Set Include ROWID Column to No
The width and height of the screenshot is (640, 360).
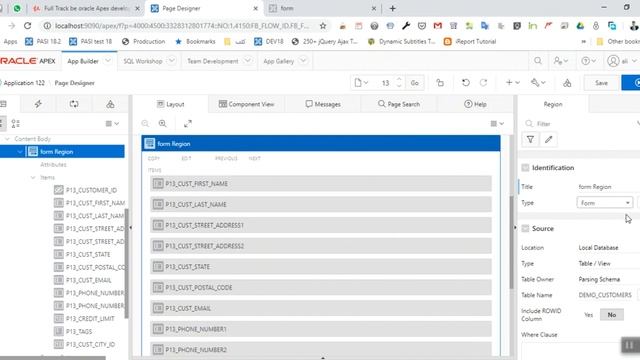611,315
